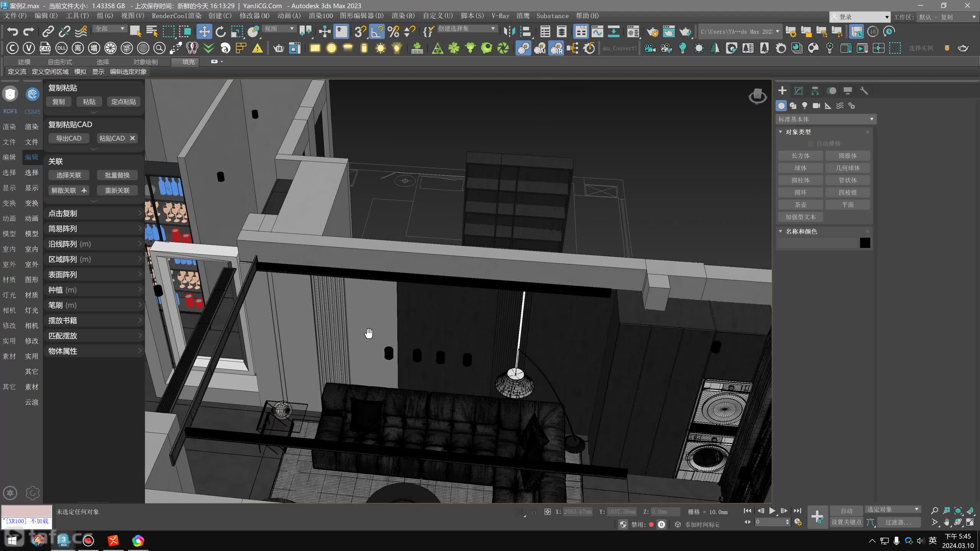Image resolution: width=980 pixels, height=551 pixels.
Task: Switch to the 自由形式 ribbon tab
Action: (x=60, y=62)
